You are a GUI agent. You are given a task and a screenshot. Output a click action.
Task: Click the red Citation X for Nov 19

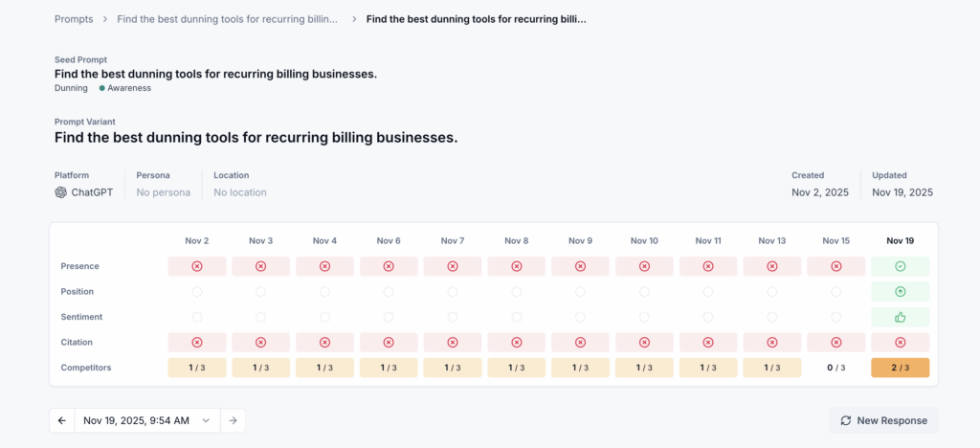point(900,342)
